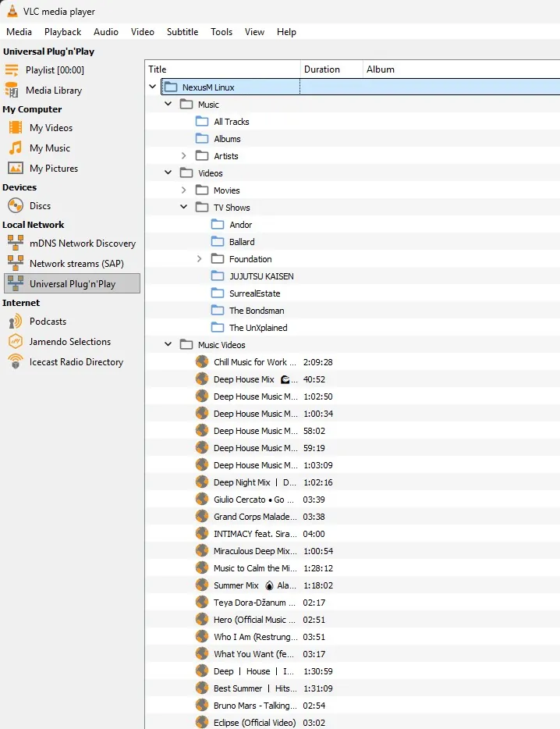Collapse the Music folder chevron

[168, 104]
